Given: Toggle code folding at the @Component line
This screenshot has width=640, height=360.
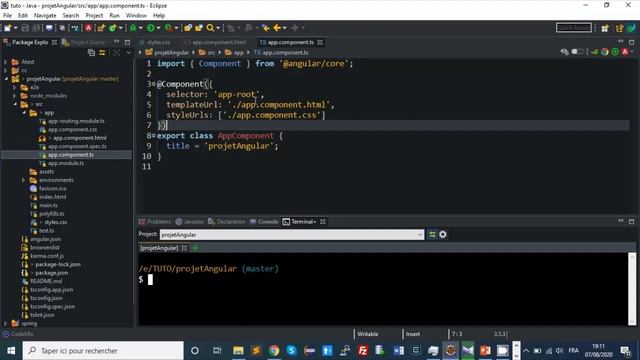Looking at the screenshot, I should click(153, 84).
